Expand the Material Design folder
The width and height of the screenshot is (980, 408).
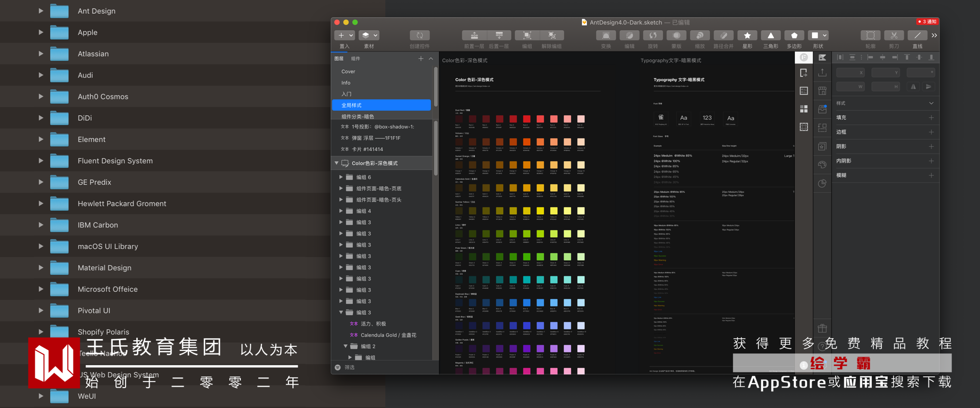[41, 268]
